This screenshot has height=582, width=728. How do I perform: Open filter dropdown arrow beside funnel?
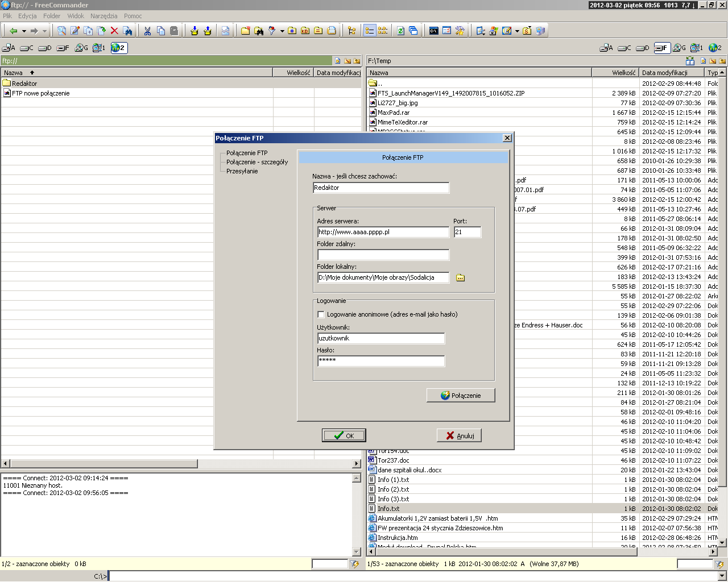282,31
